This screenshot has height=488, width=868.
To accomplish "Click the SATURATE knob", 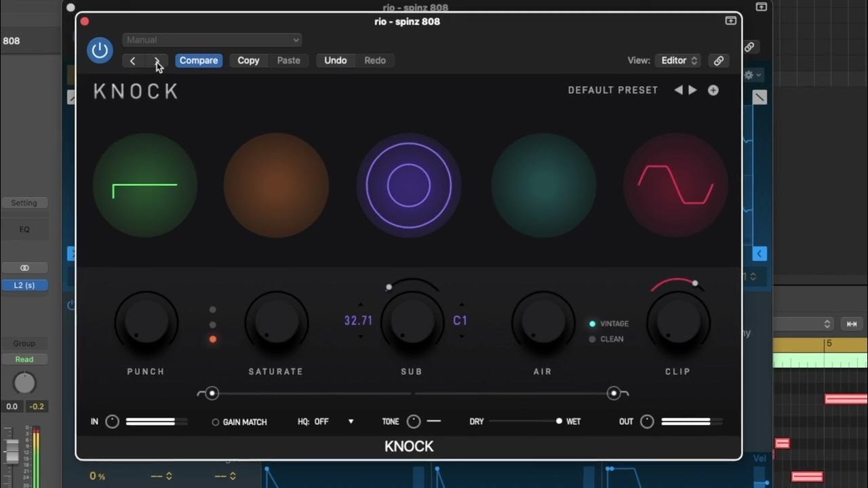I will (276, 322).
